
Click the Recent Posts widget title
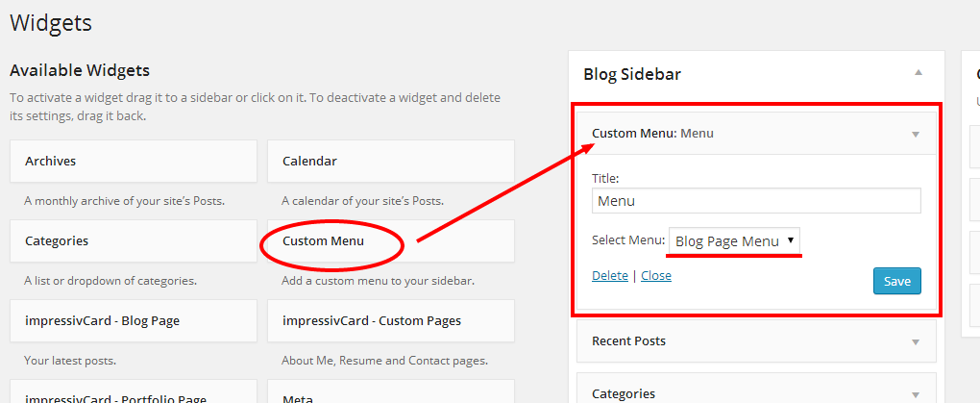pos(628,340)
